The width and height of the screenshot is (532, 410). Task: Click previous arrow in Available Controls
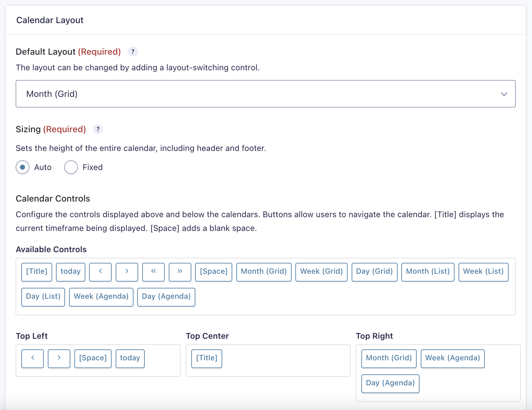(x=100, y=272)
